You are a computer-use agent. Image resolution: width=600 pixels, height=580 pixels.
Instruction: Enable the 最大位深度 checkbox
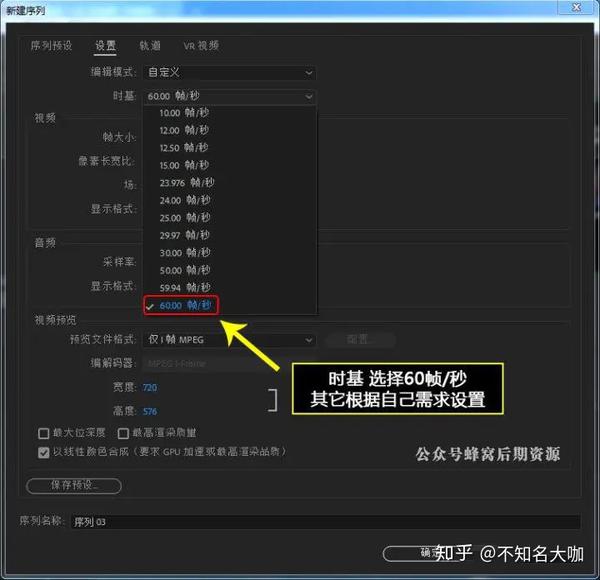click(44, 433)
